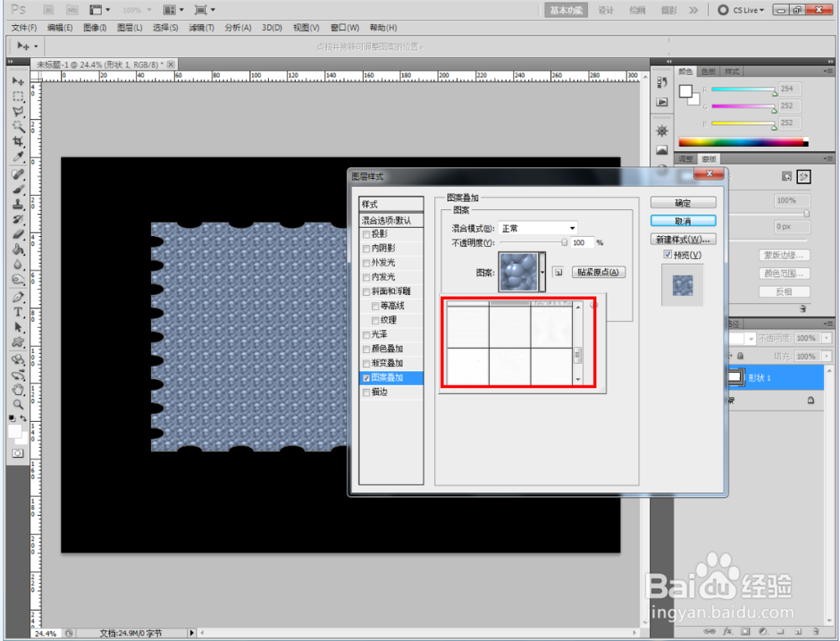This screenshot has height=641, width=840.
Task: Select the Paint Bucket tool
Action: [18, 250]
